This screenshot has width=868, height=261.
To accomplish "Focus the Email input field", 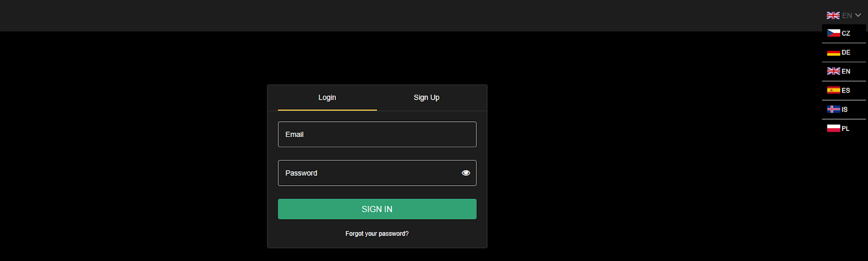I will point(377,134).
